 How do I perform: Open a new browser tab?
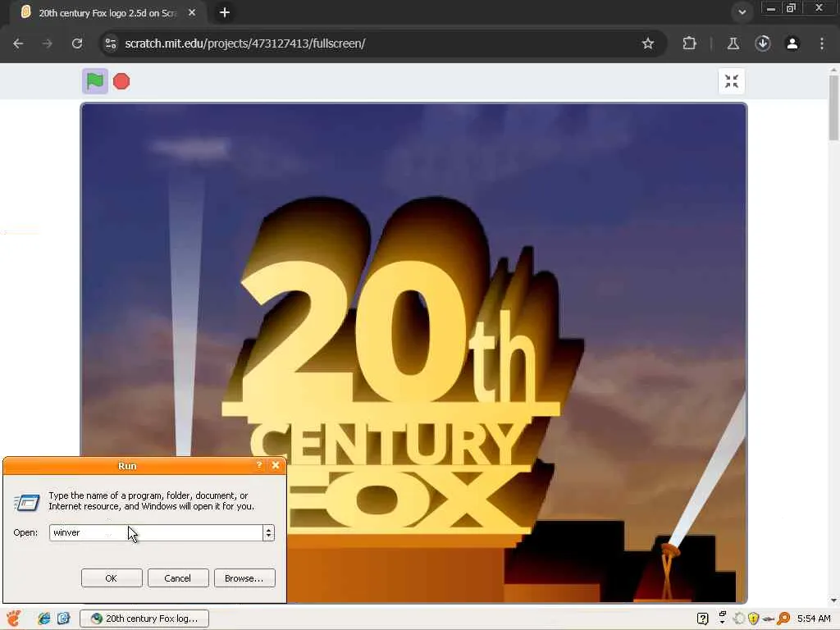tap(225, 12)
